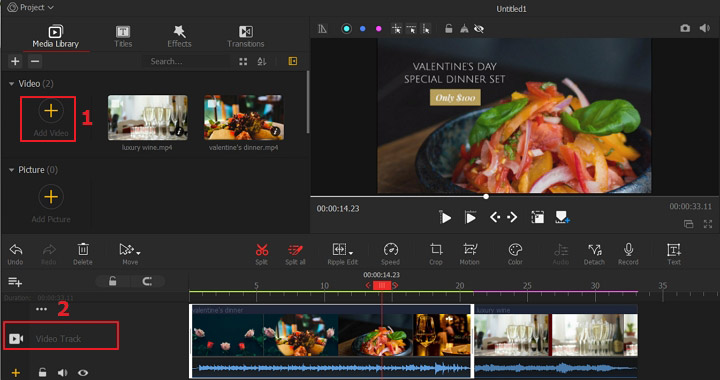Click the clip frame icon beside frame arrows
The image size is (720, 380).
[x=538, y=217]
